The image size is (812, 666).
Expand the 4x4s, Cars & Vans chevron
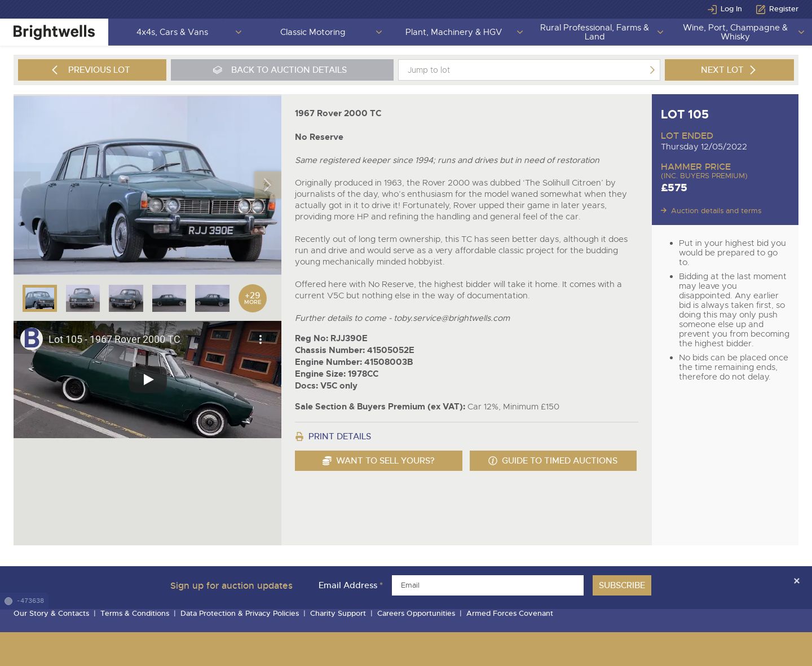[239, 32]
